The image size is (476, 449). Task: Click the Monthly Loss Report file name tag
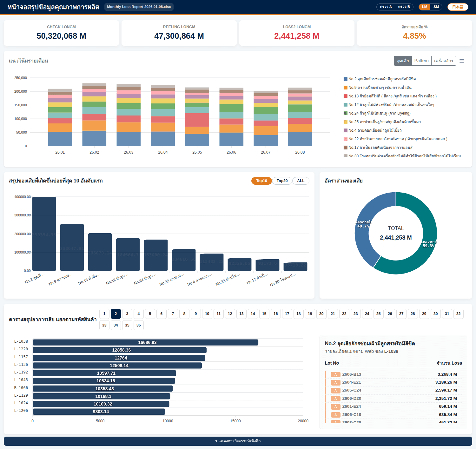click(x=139, y=7)
